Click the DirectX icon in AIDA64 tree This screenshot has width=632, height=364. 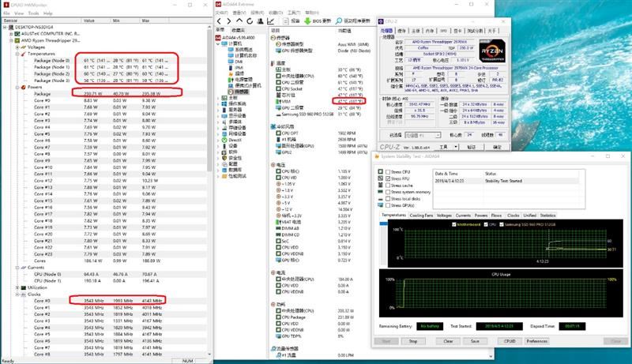coord(224,140)
